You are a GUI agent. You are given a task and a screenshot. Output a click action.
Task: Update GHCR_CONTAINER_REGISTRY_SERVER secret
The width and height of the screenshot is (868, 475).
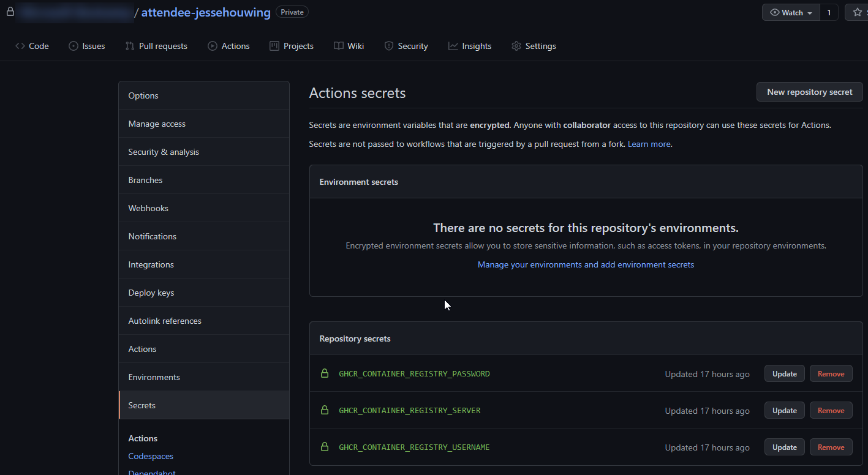[784, 410]
